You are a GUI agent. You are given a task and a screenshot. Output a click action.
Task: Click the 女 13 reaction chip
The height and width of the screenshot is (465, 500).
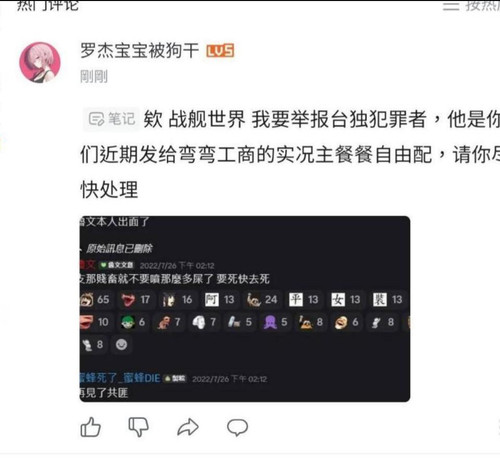(x=346, y=299)
